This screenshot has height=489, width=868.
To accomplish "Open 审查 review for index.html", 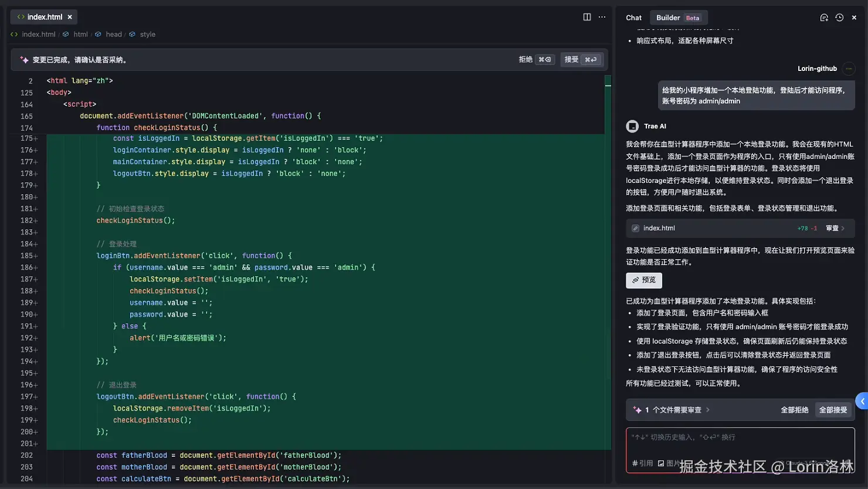I will (x=835, y=228).
